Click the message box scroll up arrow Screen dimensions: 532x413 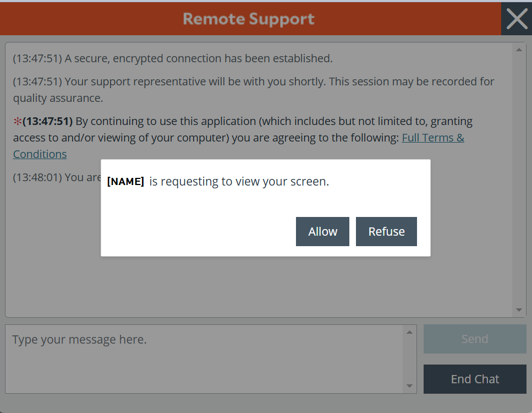(409, 332)
